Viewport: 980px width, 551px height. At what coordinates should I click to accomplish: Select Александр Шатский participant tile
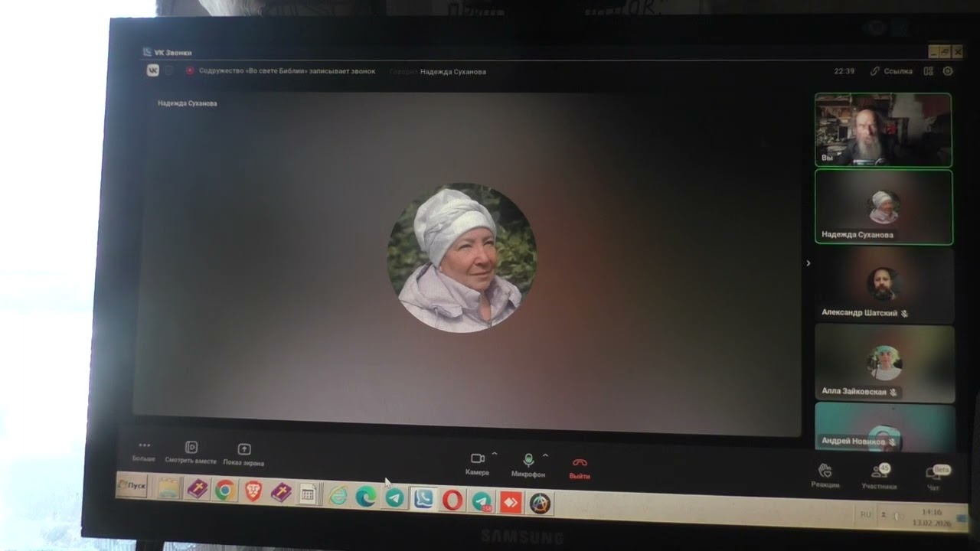point(884,285)
